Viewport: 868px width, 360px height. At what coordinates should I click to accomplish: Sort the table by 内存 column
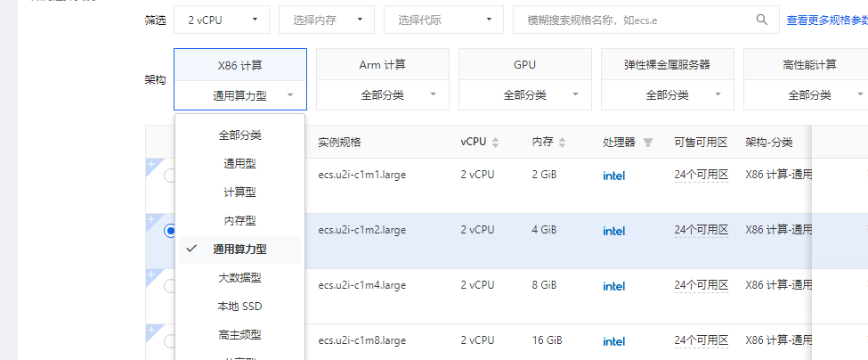[562, 143]
